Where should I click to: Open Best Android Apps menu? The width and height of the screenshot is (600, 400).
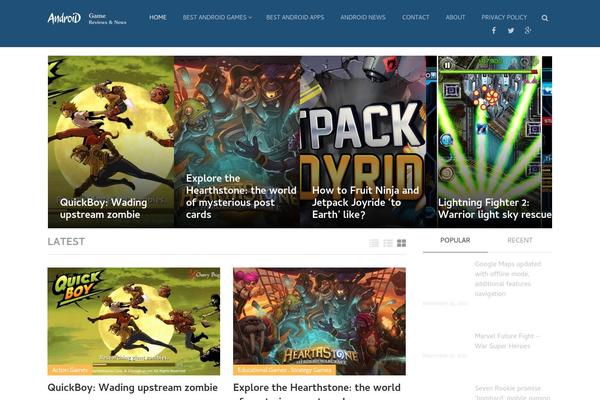(x=295, y=18)
